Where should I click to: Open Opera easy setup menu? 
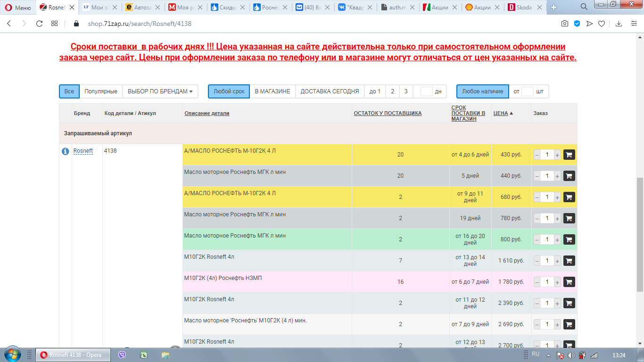(x=634, y=24)
